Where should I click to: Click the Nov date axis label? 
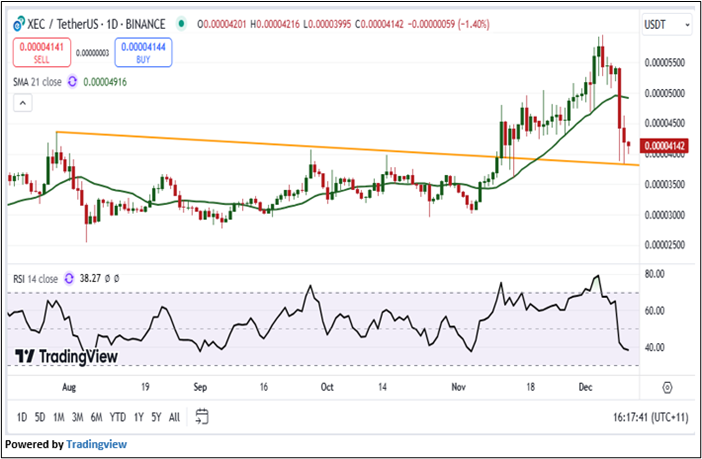pyautogui.click(x=458, y=387)
